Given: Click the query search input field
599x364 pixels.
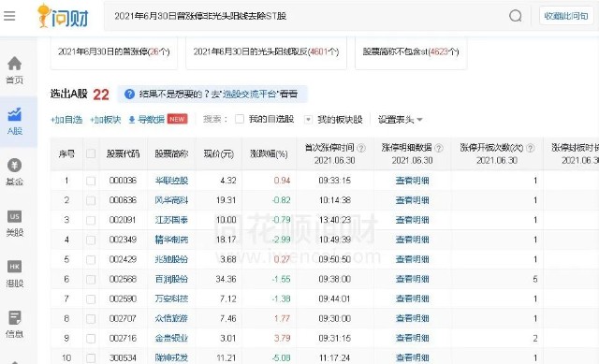Looking at the screenshot, I should pyautogui.click(x=306, y=16).
